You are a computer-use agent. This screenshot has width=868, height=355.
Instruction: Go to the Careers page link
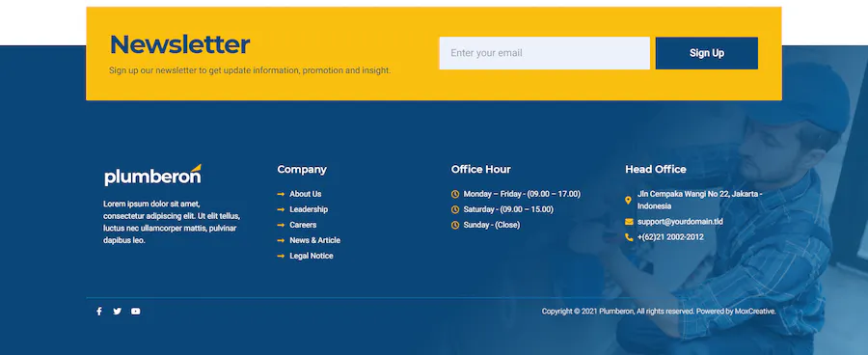[x=303, y=225]
